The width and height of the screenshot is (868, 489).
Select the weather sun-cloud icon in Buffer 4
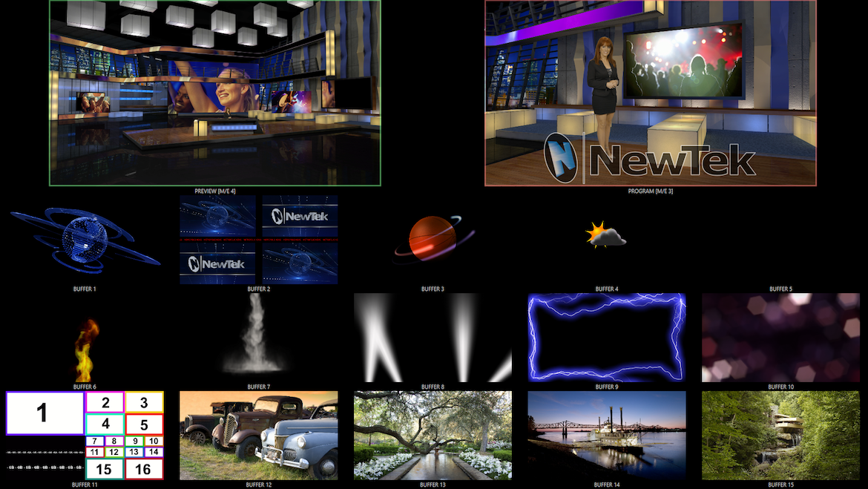point(605,236)
